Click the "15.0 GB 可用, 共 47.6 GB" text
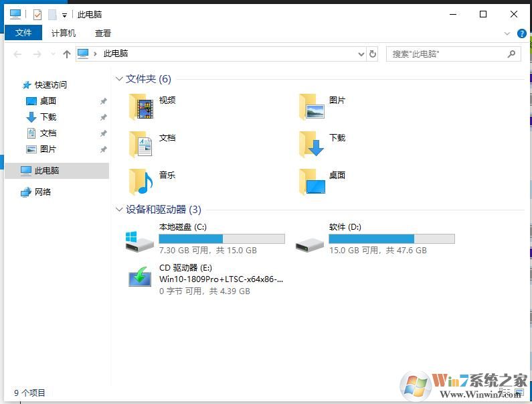The height and width of the screenshot is (404, 532). (x=378, y=251)
